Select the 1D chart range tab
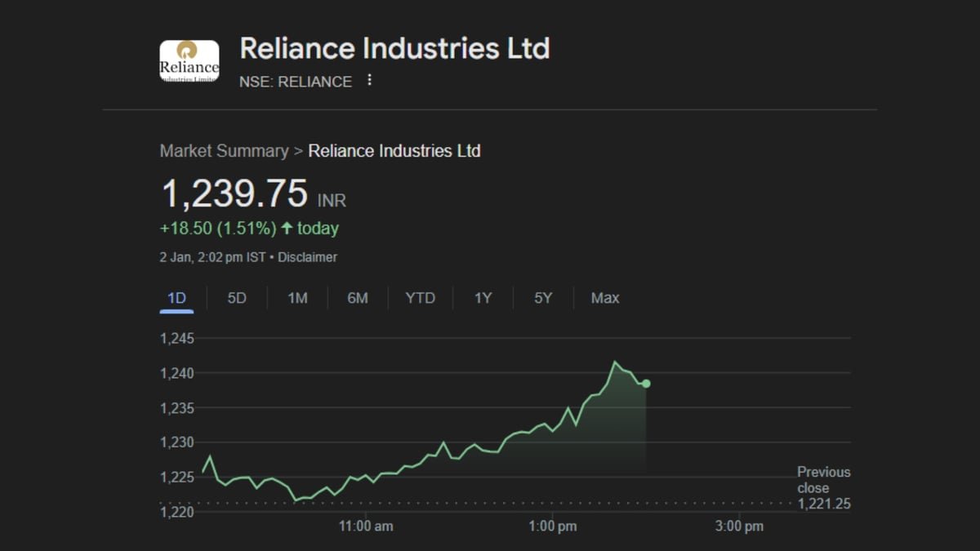Screen dimensions: 980x551 [176, 298]
